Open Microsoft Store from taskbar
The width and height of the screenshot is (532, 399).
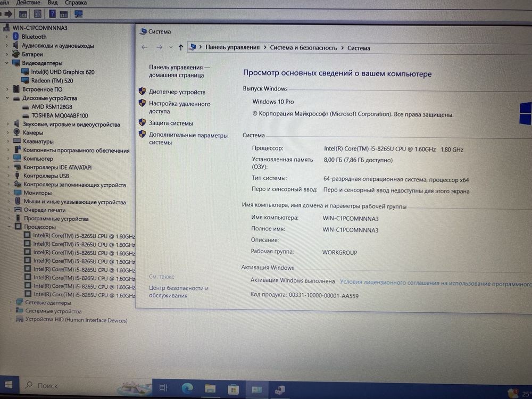point(233,389)
